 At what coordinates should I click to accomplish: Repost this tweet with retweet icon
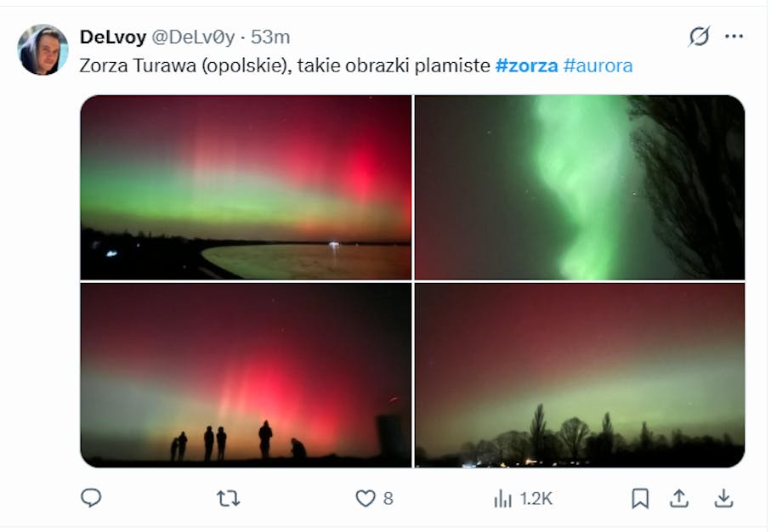coord(228,498)
